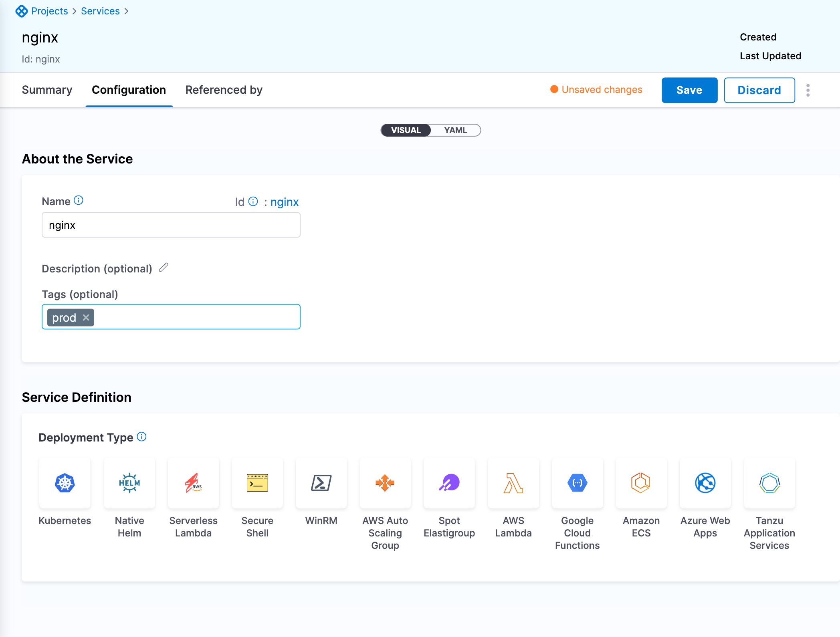Remove the prod tag

(86, 318)
